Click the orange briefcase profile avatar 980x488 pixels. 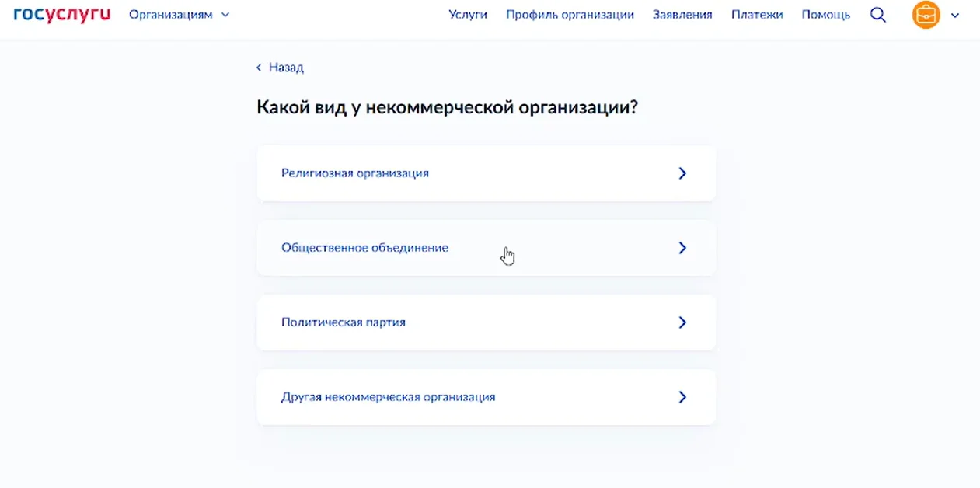coord(926,15)
